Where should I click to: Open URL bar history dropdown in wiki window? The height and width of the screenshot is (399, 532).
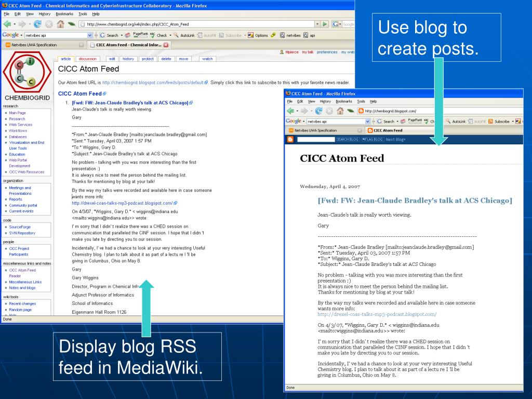[x=317, y=24]
